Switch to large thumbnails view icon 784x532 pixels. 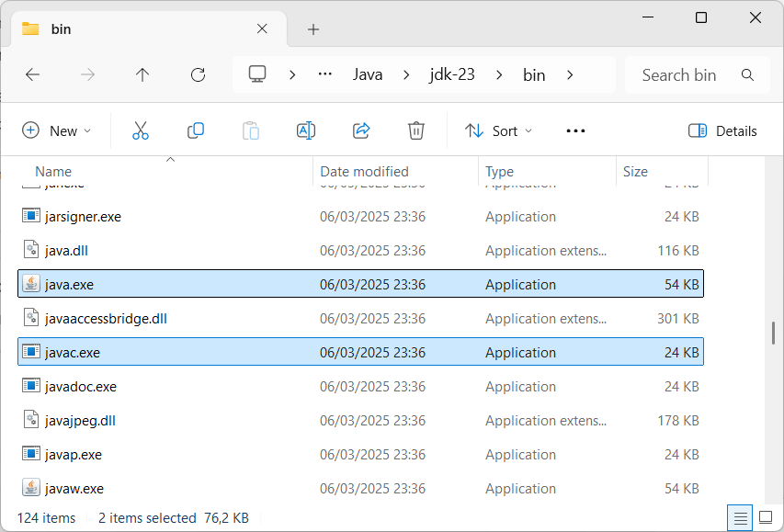click(766, 517)
